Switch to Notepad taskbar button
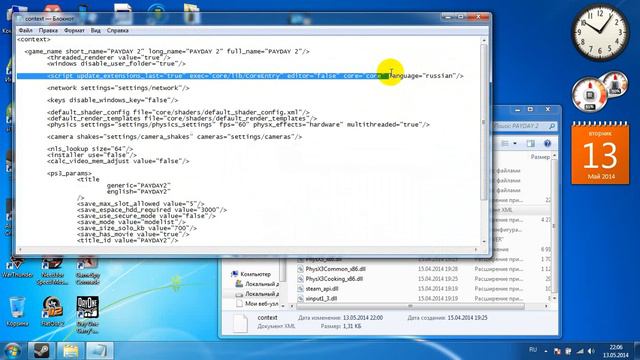This screenshot has height=360, width=640. [99, 351]
